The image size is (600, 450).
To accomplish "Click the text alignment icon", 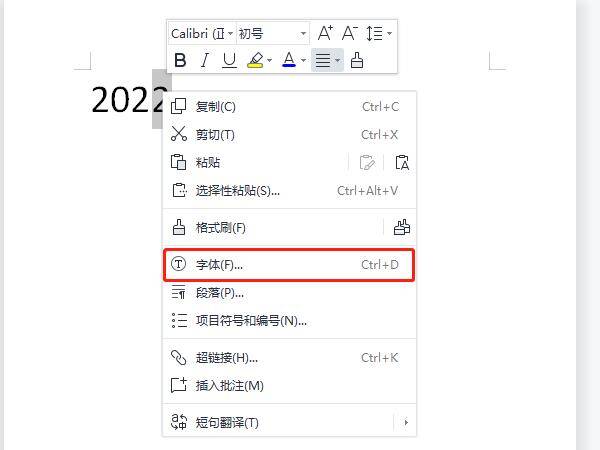I will tap(323, 60).
